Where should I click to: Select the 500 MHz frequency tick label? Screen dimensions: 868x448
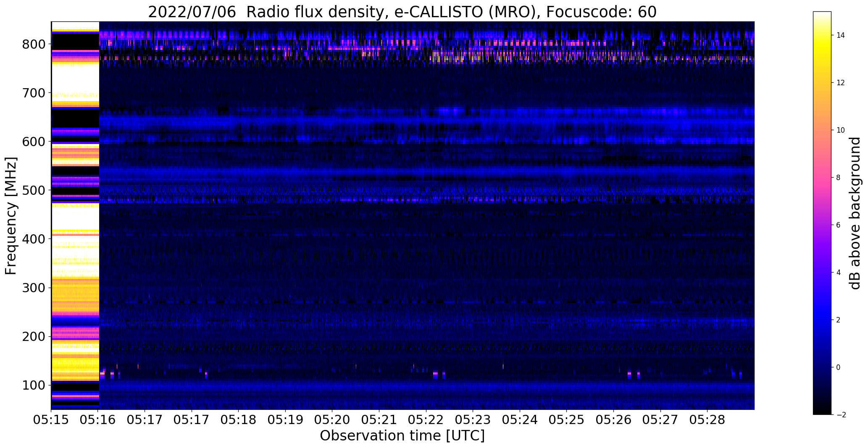[34, 190]
